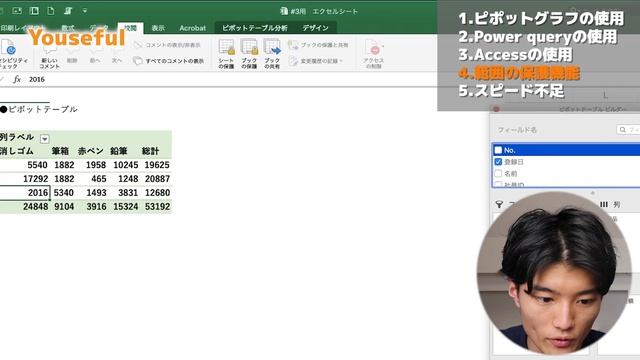Click the fourth quick access toolbar icon
The image size is (640, 360).
point(68,11)
